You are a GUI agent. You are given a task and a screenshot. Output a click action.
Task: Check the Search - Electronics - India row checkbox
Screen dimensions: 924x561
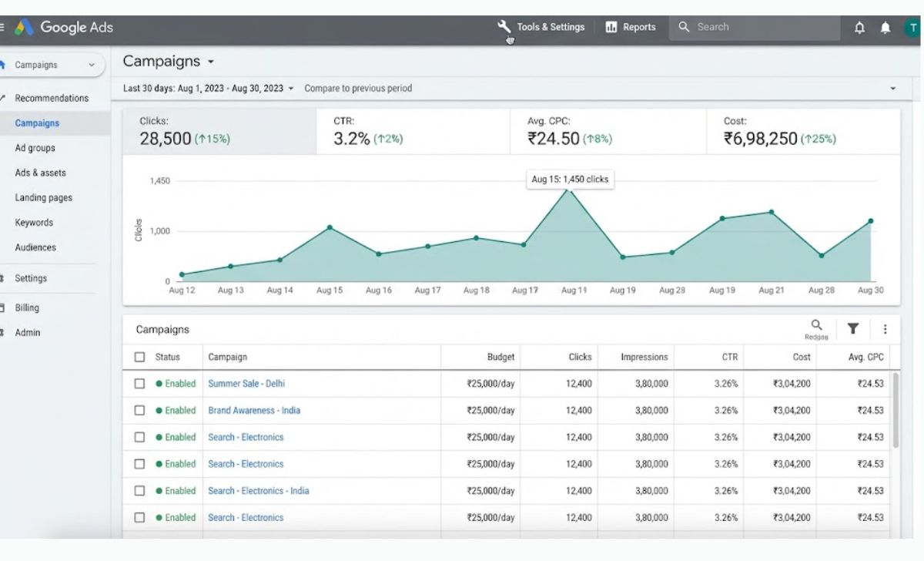139,491
